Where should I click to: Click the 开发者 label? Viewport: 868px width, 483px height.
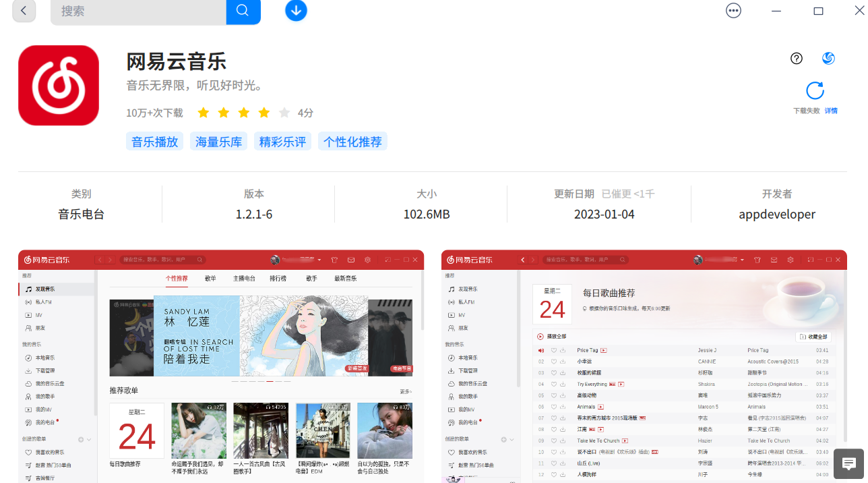[777, 194]
